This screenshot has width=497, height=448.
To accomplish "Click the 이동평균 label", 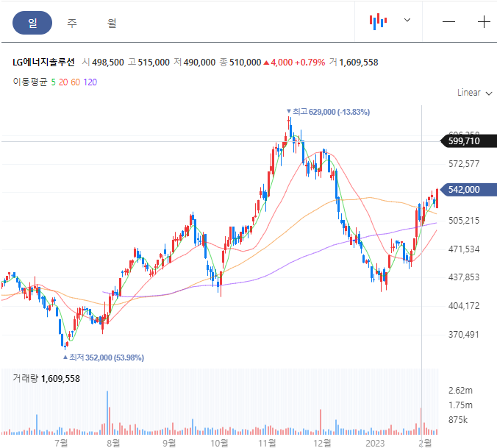I will 30,82.
